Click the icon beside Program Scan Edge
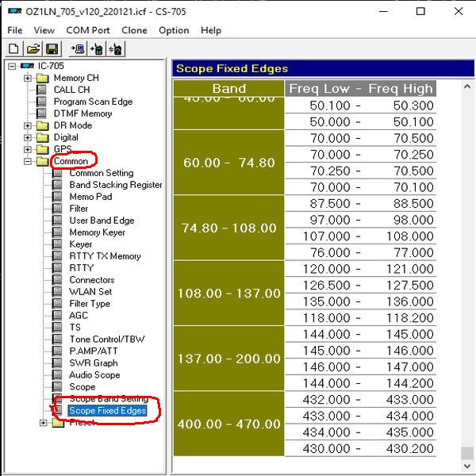Image resolution: width=476 pixels, height=476 pixels. pos(41,102)
